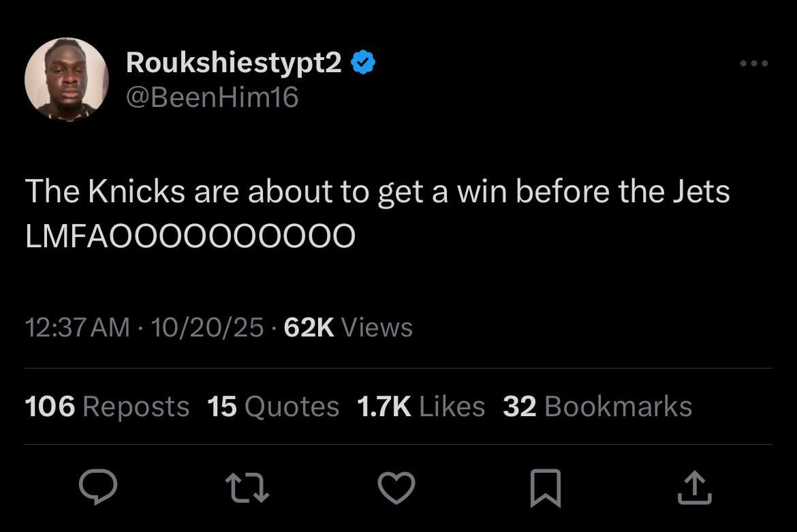Open the reply composer with the comment icon

pyautogui.click(x=99, y=487)
